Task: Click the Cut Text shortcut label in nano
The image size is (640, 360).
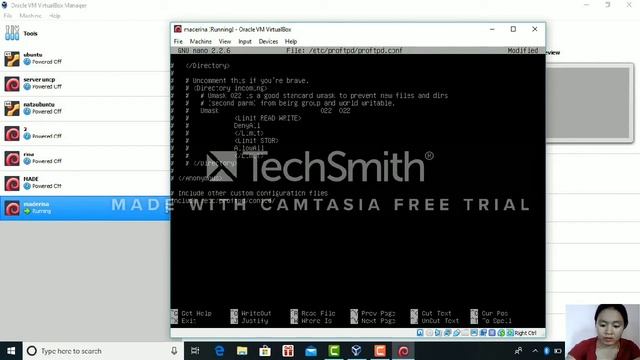Action: pos(436,313)
